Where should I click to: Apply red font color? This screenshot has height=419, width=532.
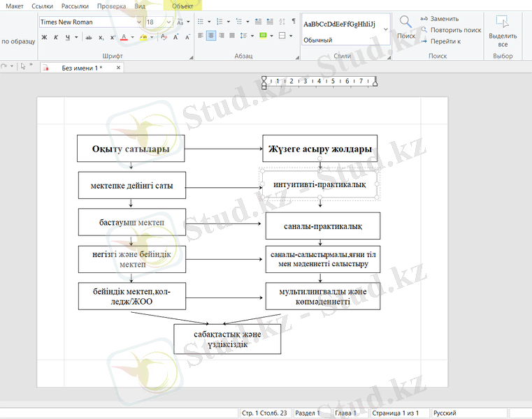click(124, 37)
